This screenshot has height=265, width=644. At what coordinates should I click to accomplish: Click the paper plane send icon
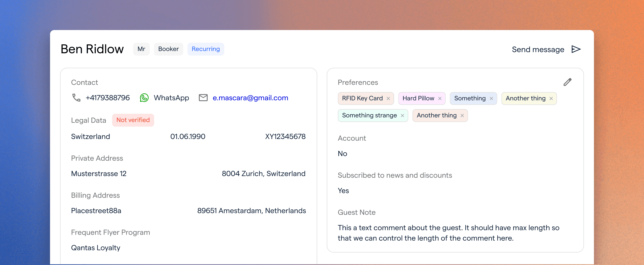[576, 49]
